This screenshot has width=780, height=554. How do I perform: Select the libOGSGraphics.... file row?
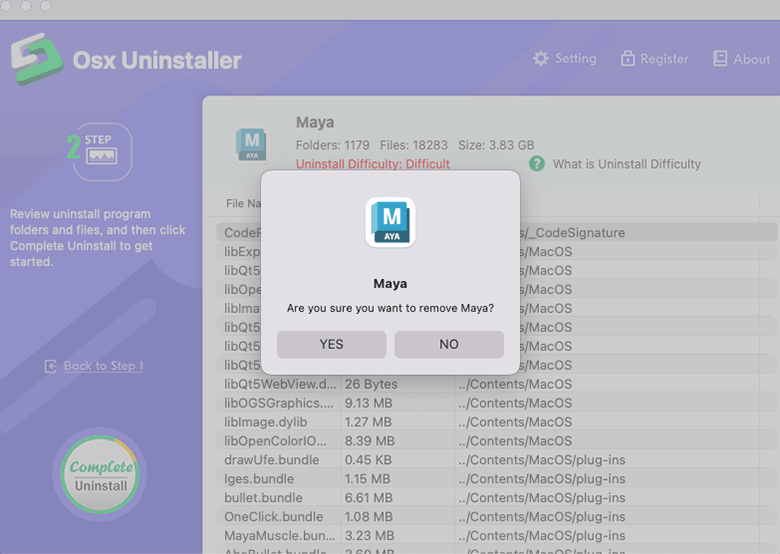coord(496,403)
